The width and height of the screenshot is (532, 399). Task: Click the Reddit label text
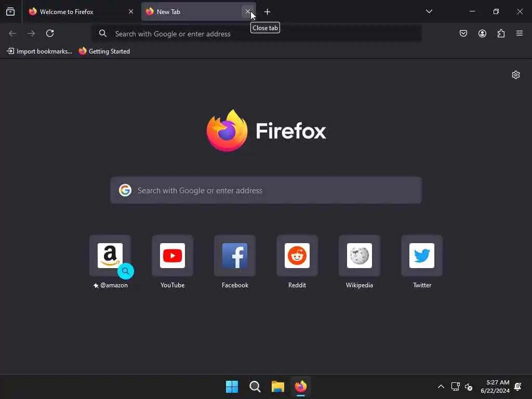(x=297, y=285)
